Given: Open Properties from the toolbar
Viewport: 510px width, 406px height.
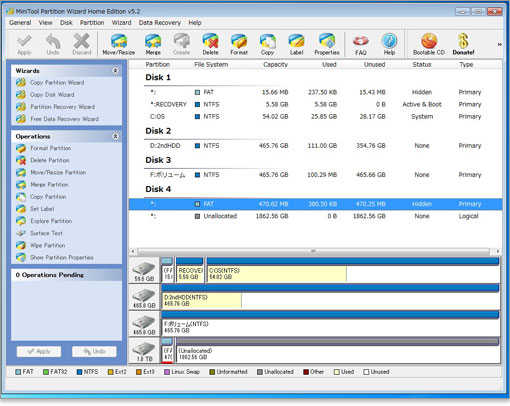Looking at the screenshot, I should 327,44.
